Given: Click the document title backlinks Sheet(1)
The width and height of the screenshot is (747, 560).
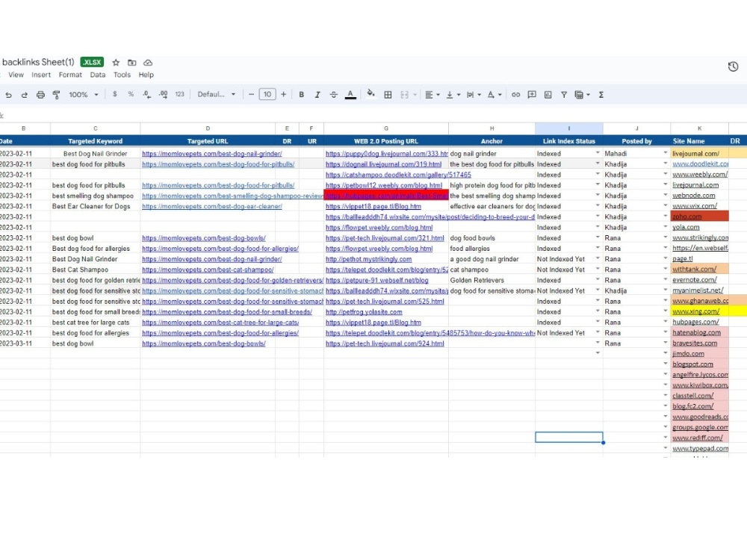Looking at the screenshot, I should pos(38,63).
